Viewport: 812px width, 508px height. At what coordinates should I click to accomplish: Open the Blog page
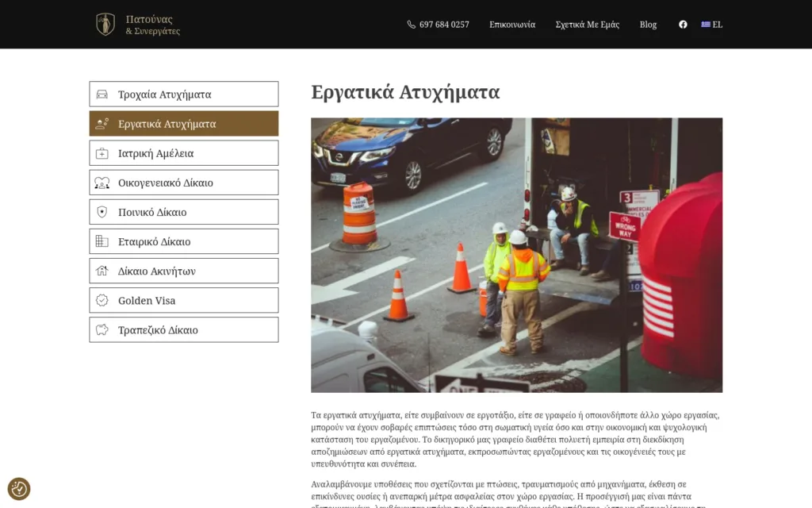[x=648, y=25]
